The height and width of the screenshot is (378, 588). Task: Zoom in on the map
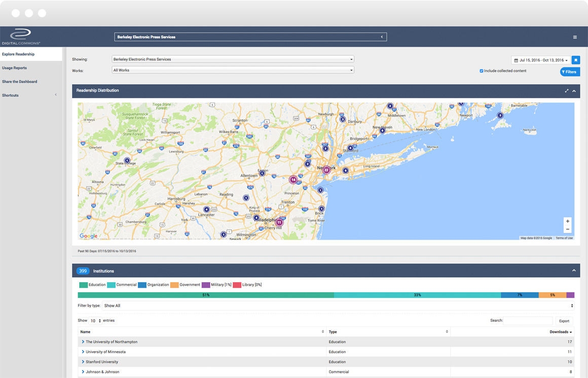click(568, 221)
